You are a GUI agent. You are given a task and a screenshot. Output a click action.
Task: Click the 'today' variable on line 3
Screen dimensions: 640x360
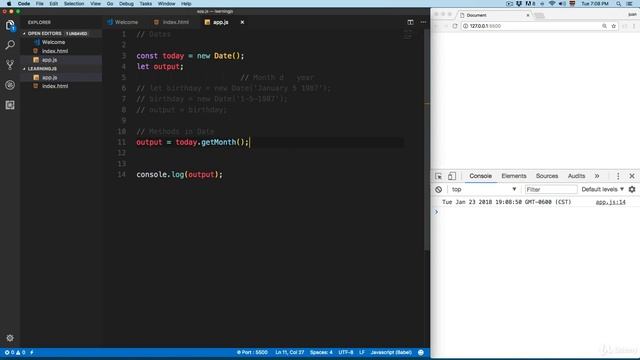[x=173, y=56]
